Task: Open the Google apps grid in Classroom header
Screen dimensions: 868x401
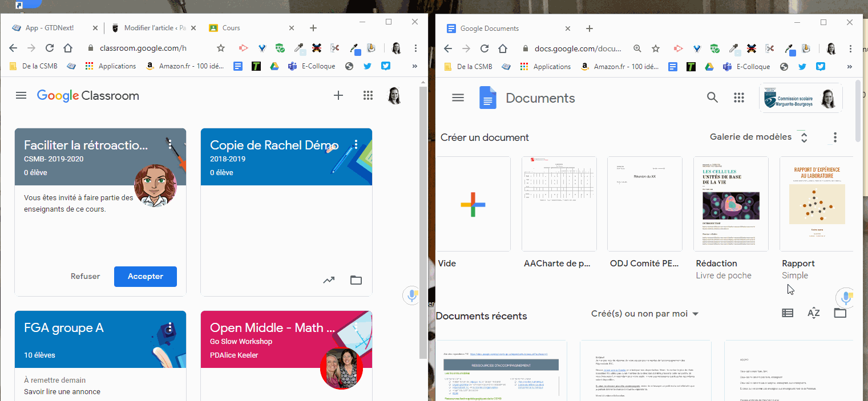Action: click(x=368, y=95)
